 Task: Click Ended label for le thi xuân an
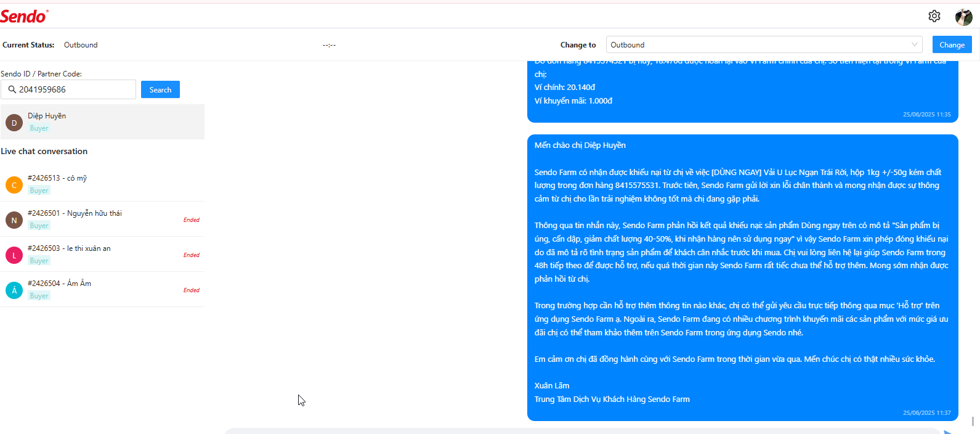pos(192,255)
